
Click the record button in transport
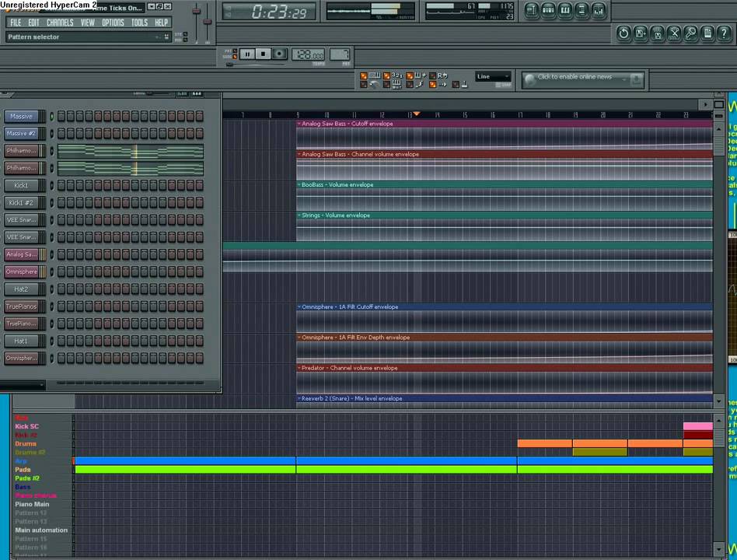(279, 54)
